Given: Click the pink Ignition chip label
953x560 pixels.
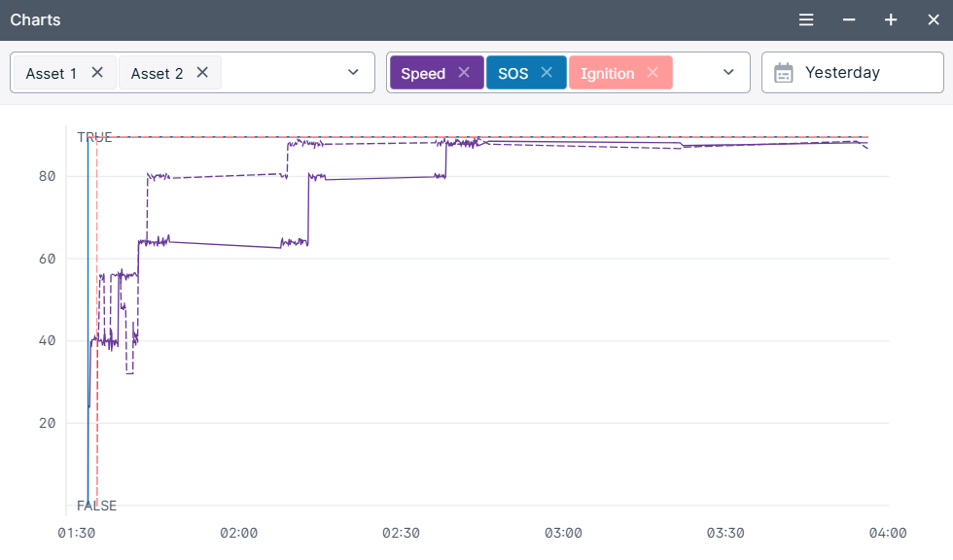Looking at the screenshot, I should pyautogui.click(x=607, y=73).
